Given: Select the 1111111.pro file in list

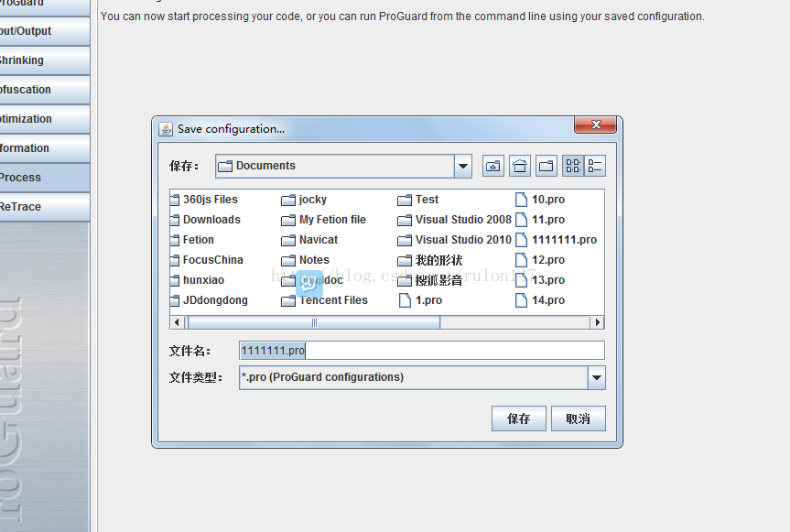Looking at the screenshot, I should (x=557, y=240).
